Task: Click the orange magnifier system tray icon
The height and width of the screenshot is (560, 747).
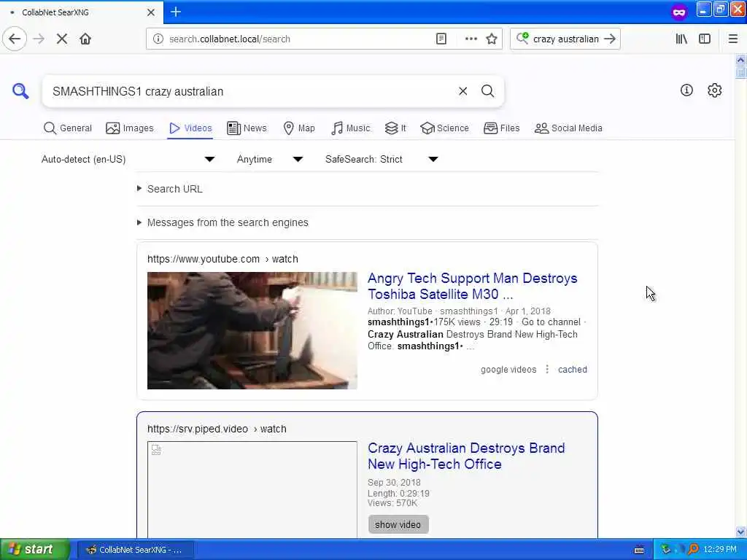Action: pyautogui.click(x=693, y=549)
